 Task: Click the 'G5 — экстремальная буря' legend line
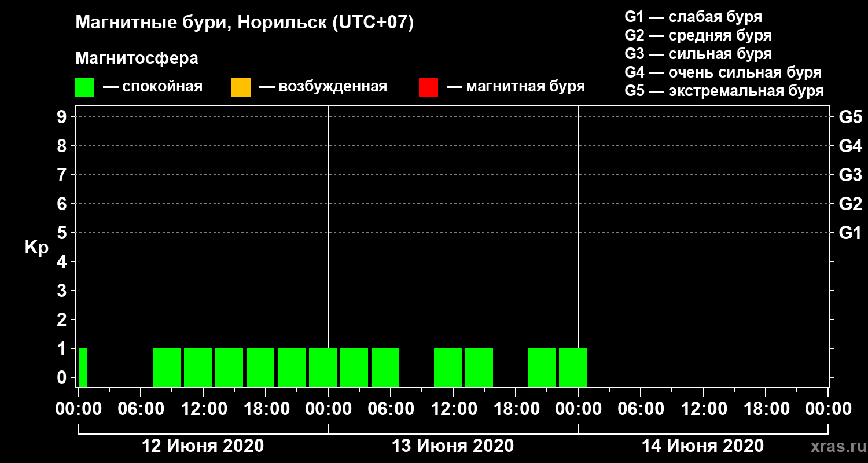[724, 91]
